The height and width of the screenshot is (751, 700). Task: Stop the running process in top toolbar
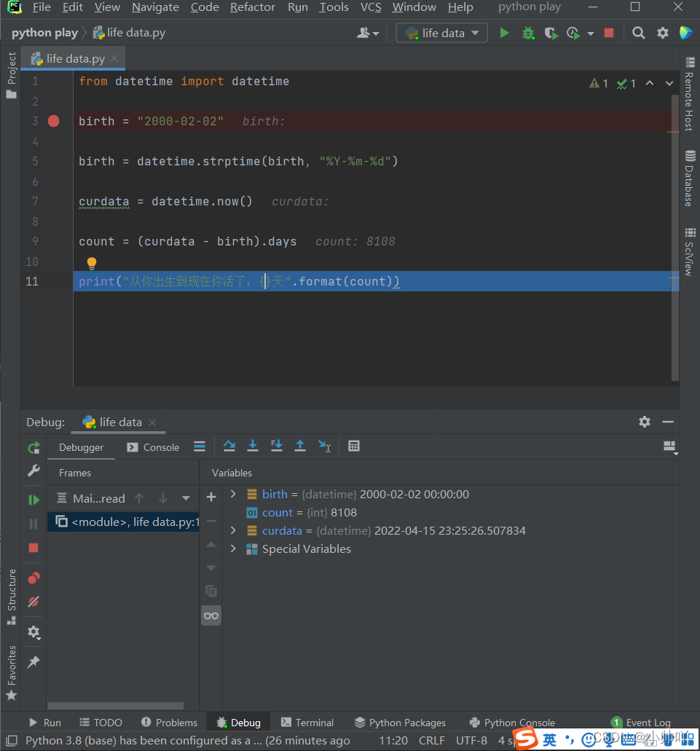609,33
